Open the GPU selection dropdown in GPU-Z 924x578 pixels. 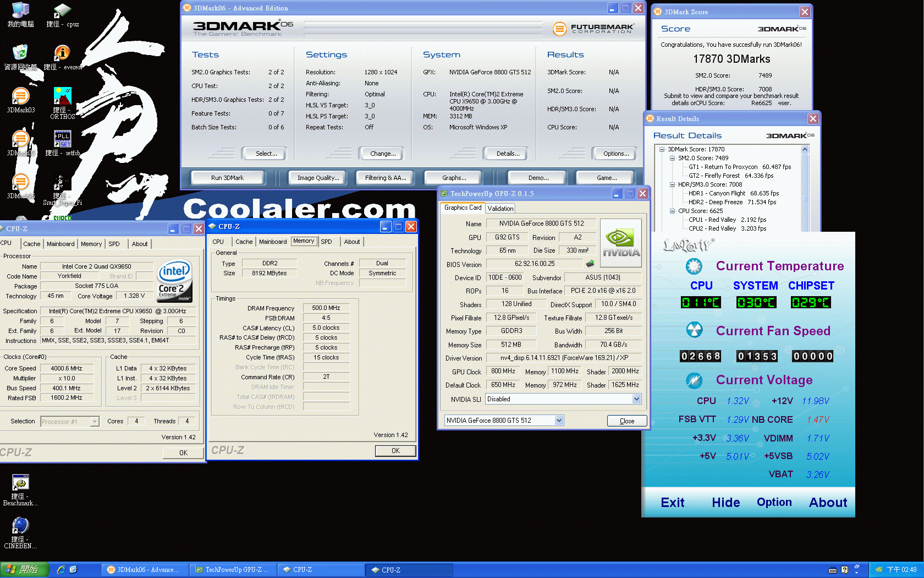[x=559, y=421]
